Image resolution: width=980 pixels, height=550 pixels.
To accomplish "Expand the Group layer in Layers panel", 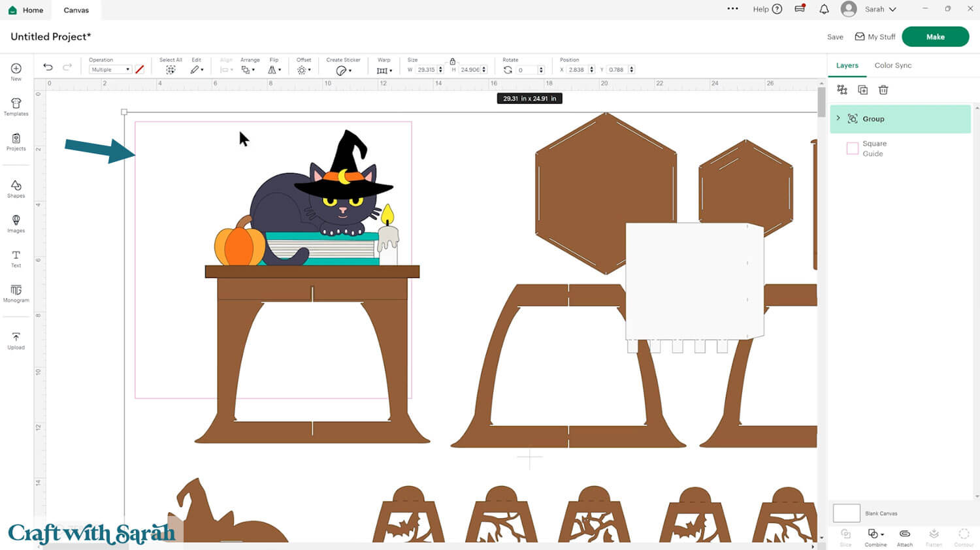I will [x=838, y=118].
